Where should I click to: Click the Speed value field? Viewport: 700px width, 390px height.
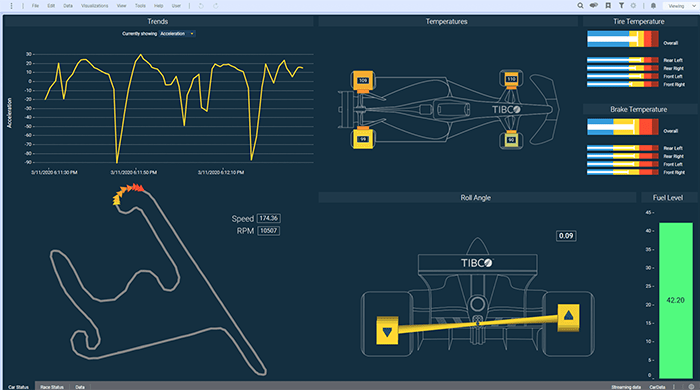(269, 218)
